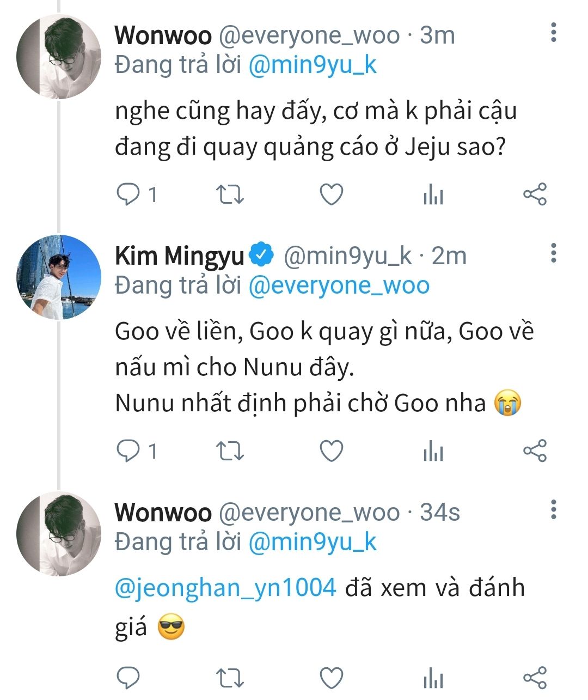Share Wonwoo's last tweet
The height and width of the screenshot is (700, 588).
pos(534,678)
